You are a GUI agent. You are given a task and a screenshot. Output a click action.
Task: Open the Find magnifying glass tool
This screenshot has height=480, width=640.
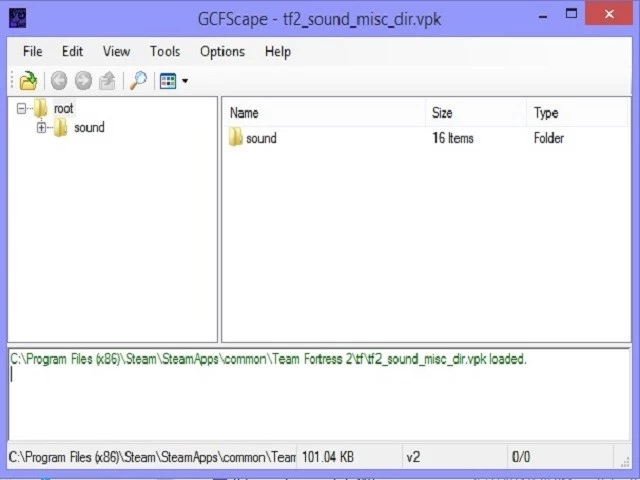[138, 80]
